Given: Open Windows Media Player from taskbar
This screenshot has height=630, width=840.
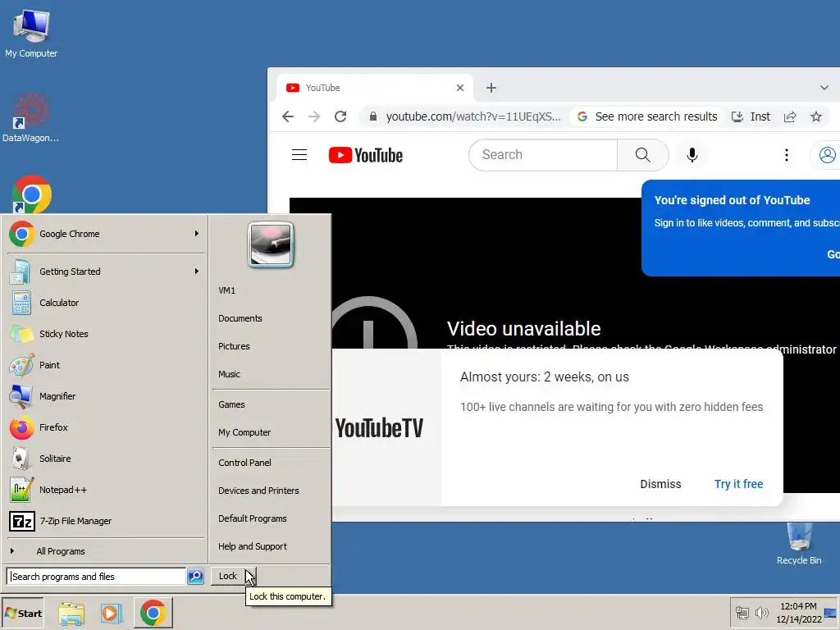Looking at the screenshot, I should tap(112, 614).
